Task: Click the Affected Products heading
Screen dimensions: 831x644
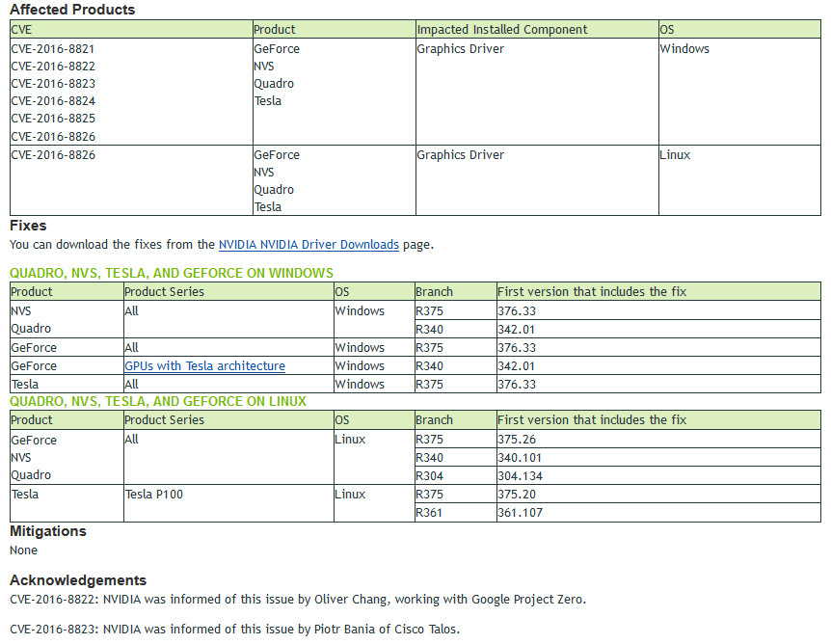Action: point(72,10)
